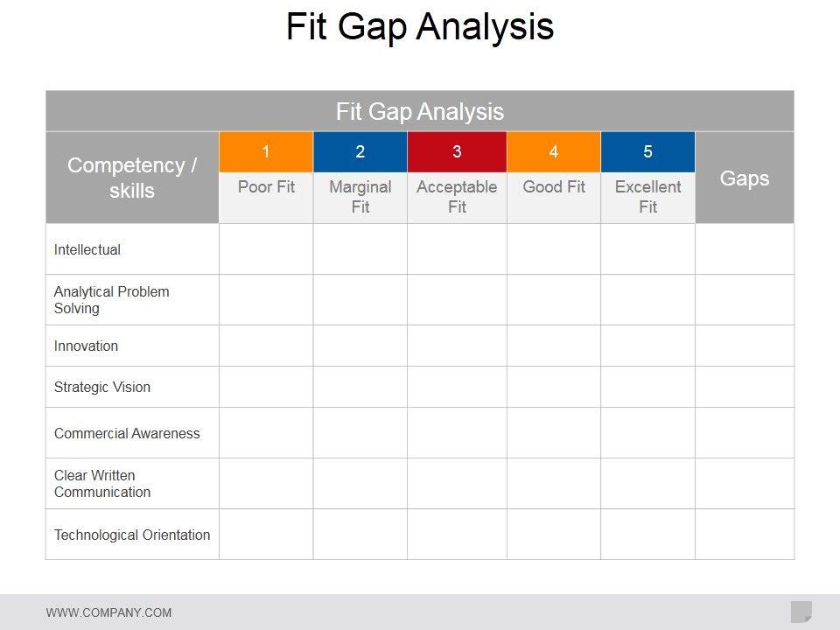Select the blue header cell numbered 2
840x630 pixels.
coord(360,152)
